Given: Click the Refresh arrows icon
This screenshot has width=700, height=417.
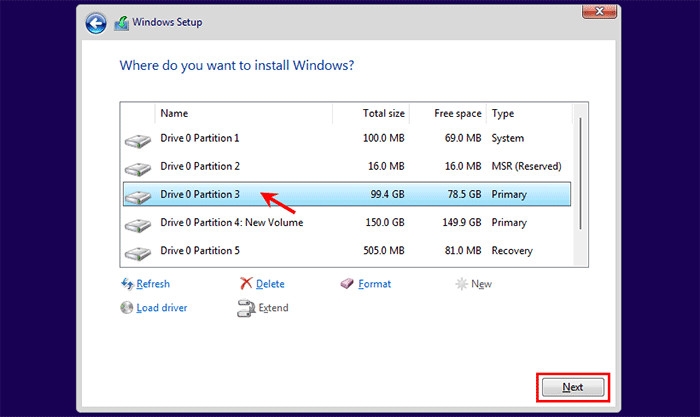Looking at the screenshot, I should 127,284.
